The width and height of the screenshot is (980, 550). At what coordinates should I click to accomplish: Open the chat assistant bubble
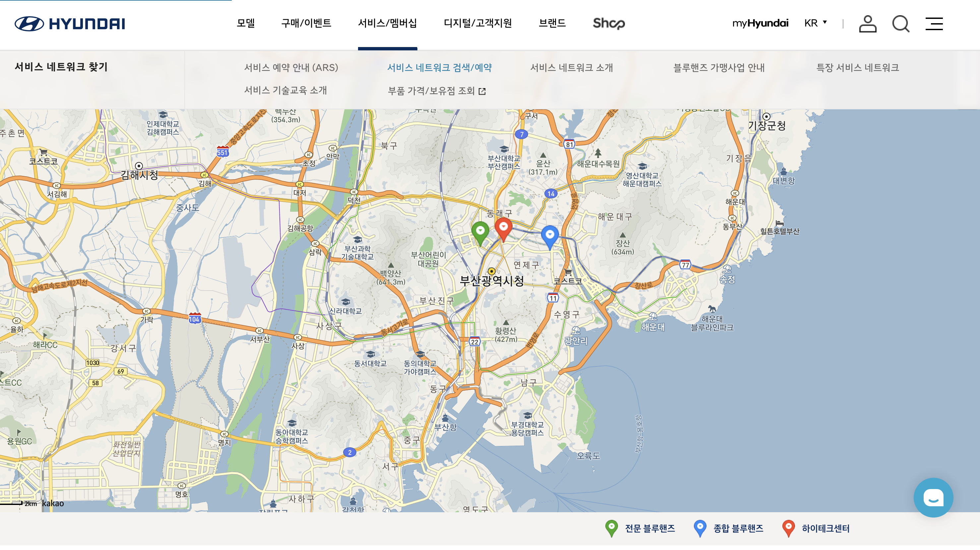coord(933,497)
